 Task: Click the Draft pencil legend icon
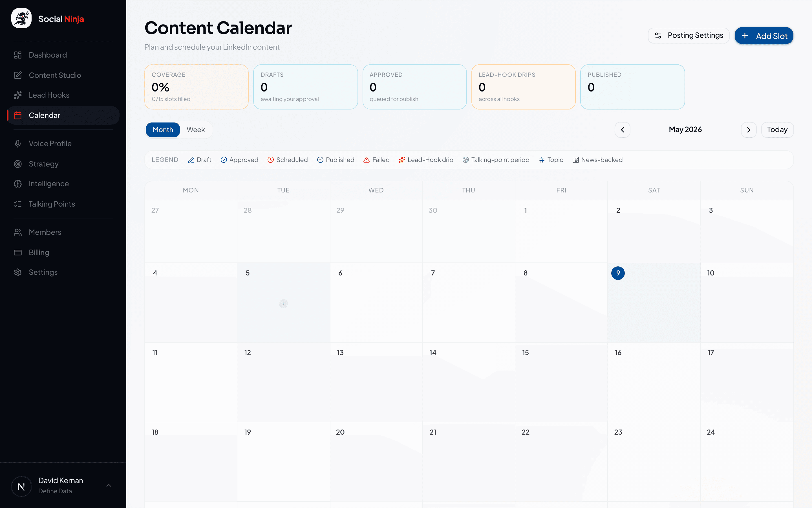pos(191,160)
